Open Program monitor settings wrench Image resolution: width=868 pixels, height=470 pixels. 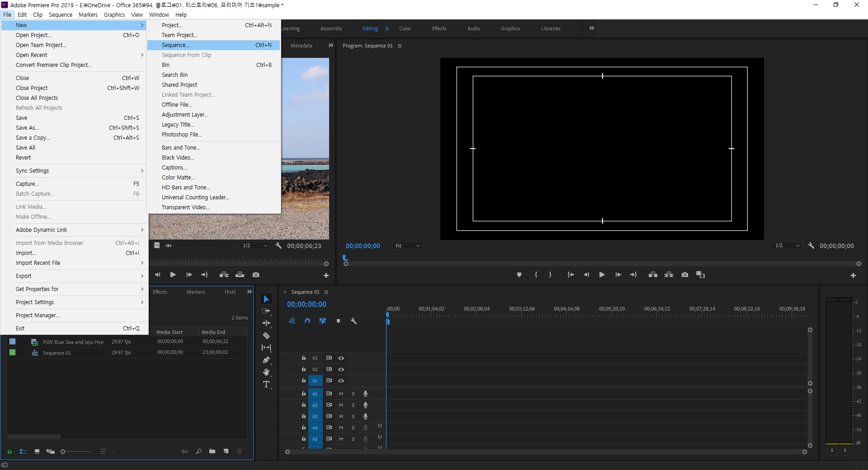pyautogui.click(x=811, y=245)
